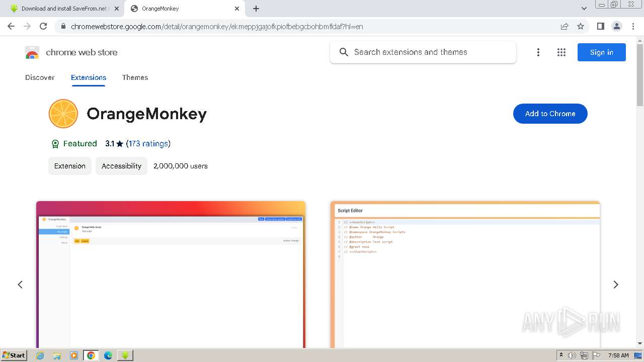This screenshot has width=644, height=362.
Task: Open the Script Editor screenshot
Action: 465,275
